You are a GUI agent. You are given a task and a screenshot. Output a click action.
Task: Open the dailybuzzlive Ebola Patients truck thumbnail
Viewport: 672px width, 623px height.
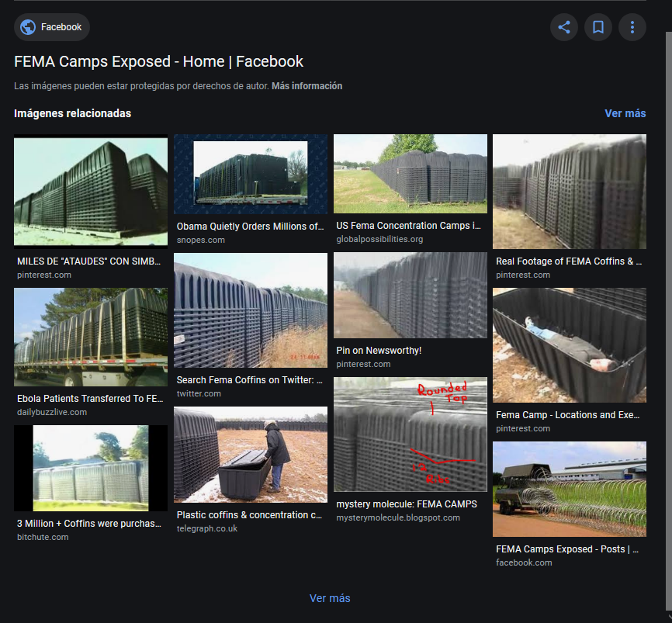tap(91, 337)
